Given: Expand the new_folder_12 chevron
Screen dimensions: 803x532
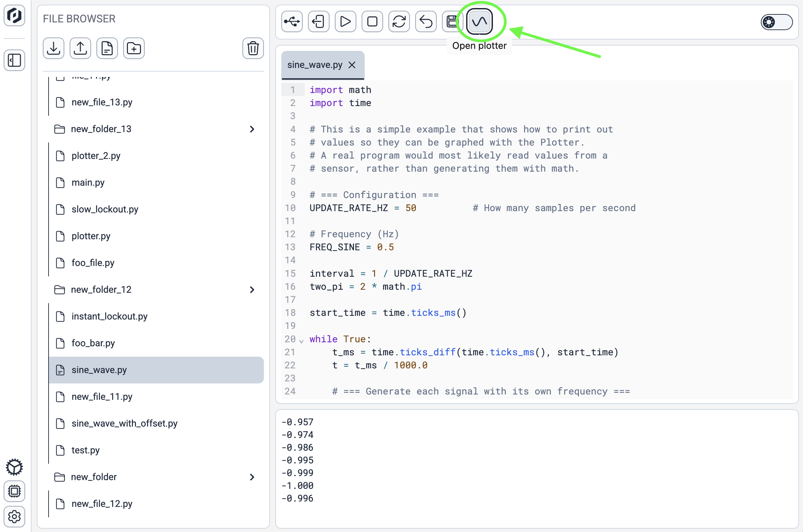Looking at the screenshot, I should click(252, 290).
